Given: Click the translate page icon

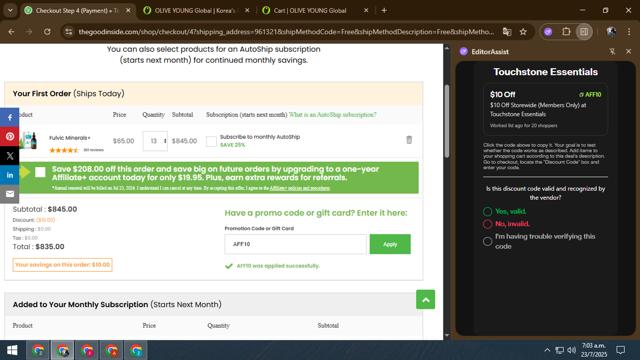Looking at the screenshot, I should tap(507, 31).
